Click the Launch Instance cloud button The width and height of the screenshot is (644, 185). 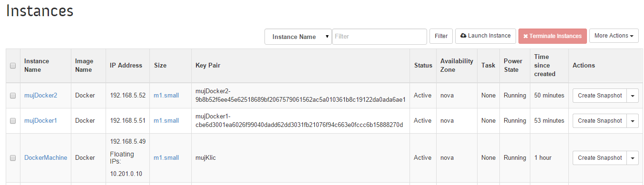(486, 36)
